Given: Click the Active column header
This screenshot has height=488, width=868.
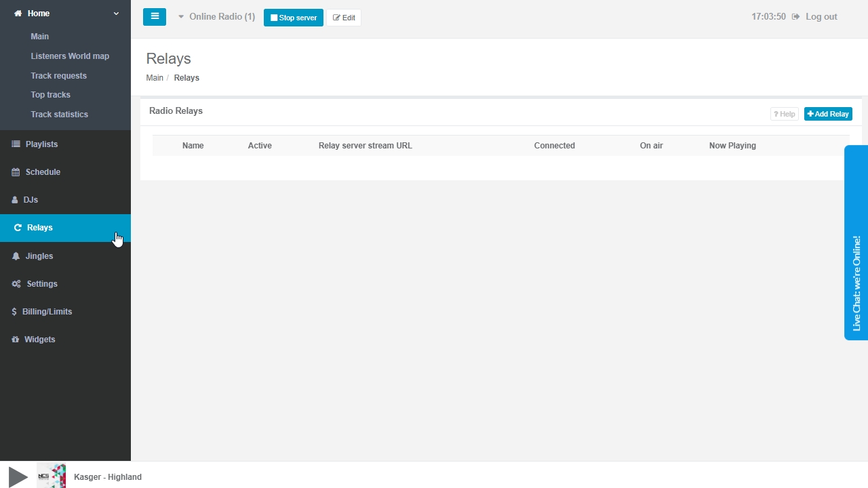Looking at the screenshot, I should (x=260, y=146).
